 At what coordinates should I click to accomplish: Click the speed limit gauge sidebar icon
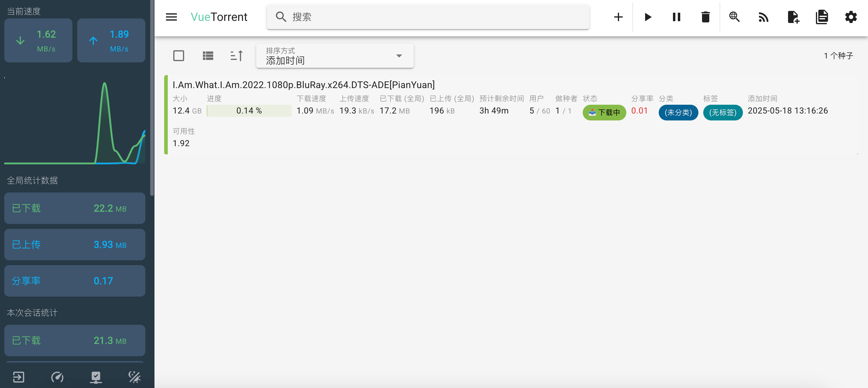(x=57, y=376)
